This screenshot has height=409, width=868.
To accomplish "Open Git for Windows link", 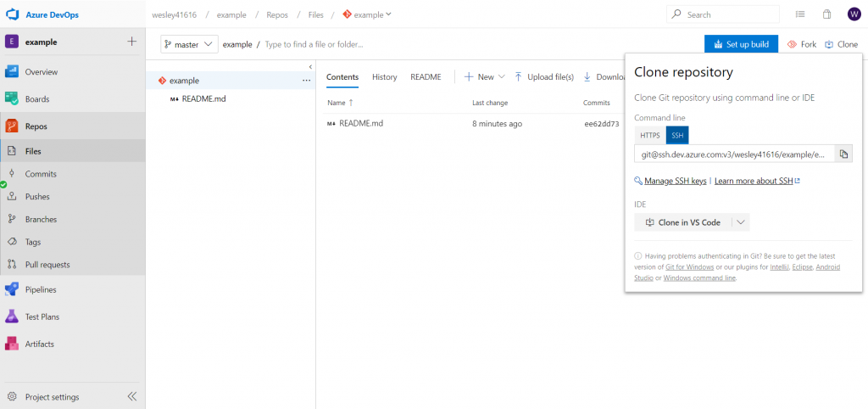I will [x=690, y=267].
